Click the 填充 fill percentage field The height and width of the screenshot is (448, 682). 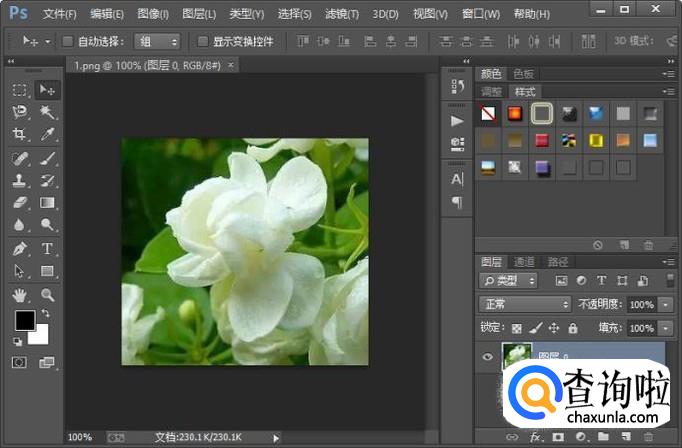coord(641,328)
